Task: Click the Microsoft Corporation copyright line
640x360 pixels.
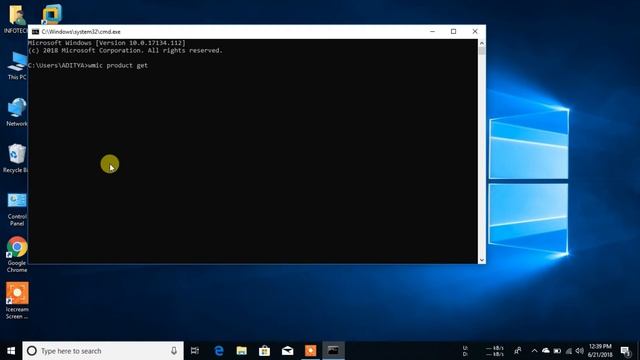Action: [125, 51]
